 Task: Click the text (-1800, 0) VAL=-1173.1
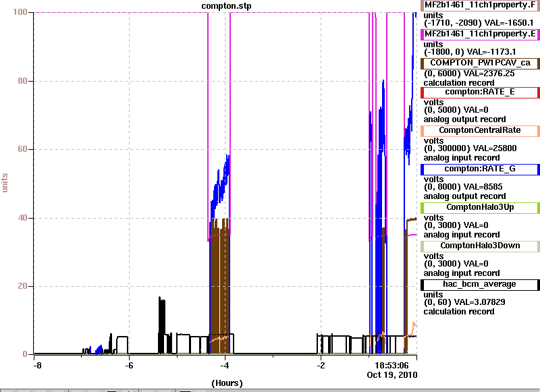pos(470,52)
